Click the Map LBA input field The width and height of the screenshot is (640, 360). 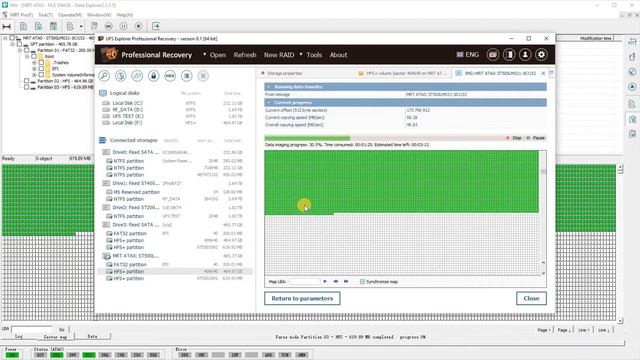click(305, 282)
